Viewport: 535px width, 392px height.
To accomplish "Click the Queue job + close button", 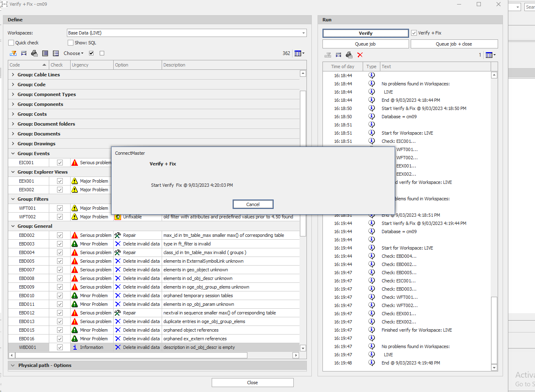I will [x=454, y=44].
